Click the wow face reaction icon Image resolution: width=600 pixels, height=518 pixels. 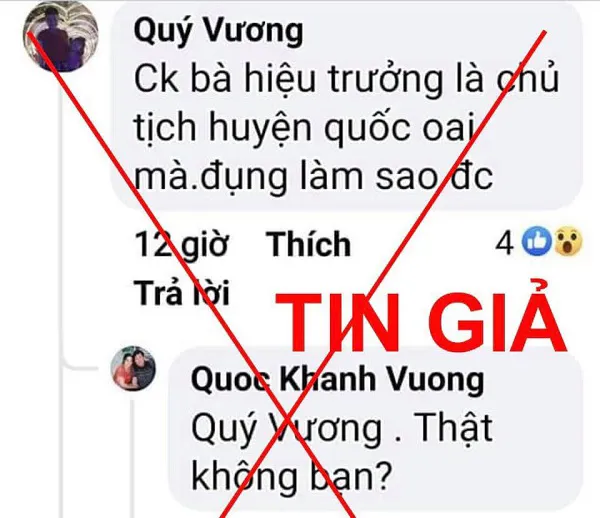[568, 242]
